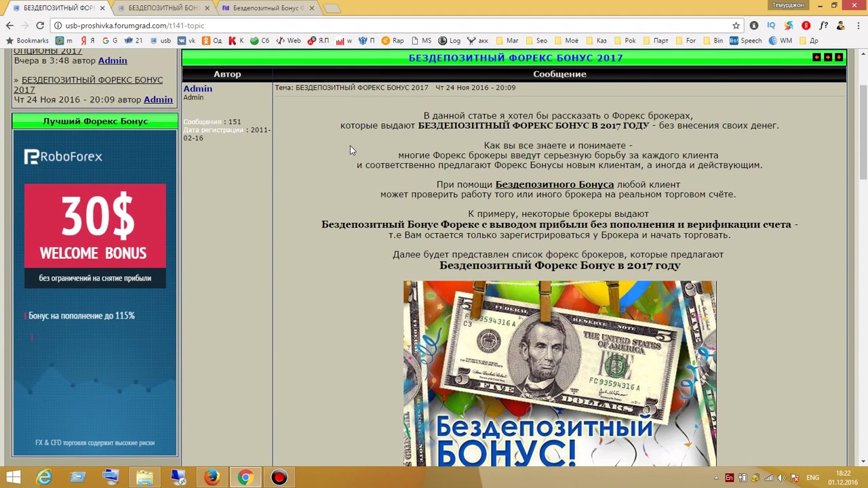Click the red Yandex extension icon
This screenshot has height=488, width=868.
pyautogui.click(x=806, y=26)
